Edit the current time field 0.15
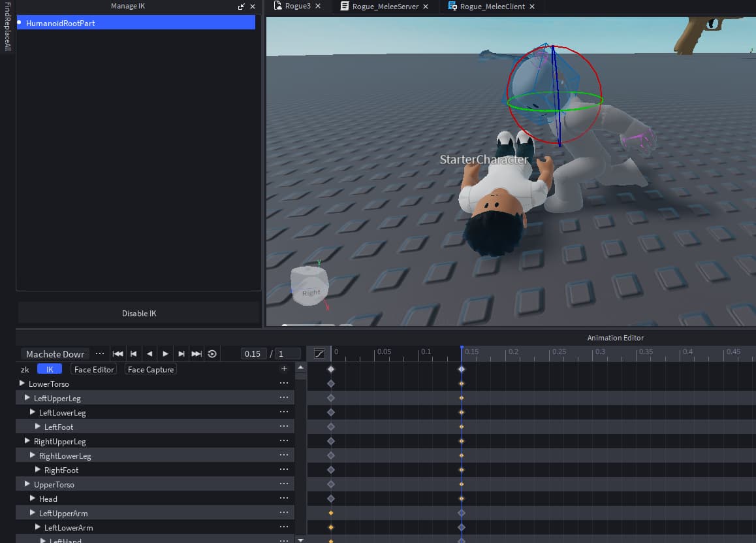This screenshot has height=543, width=756. coord(253,354)
